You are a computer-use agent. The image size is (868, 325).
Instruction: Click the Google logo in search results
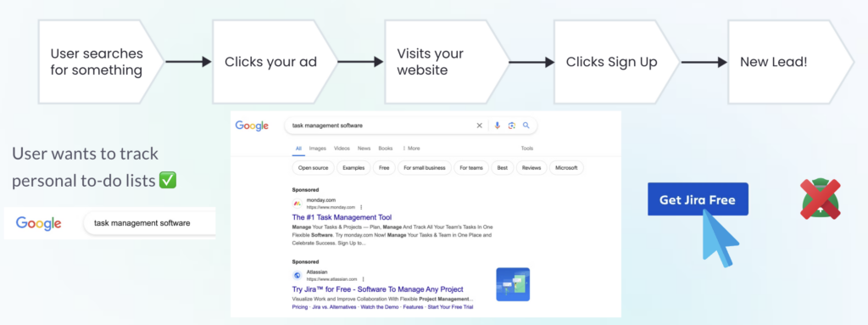[252, 126]
